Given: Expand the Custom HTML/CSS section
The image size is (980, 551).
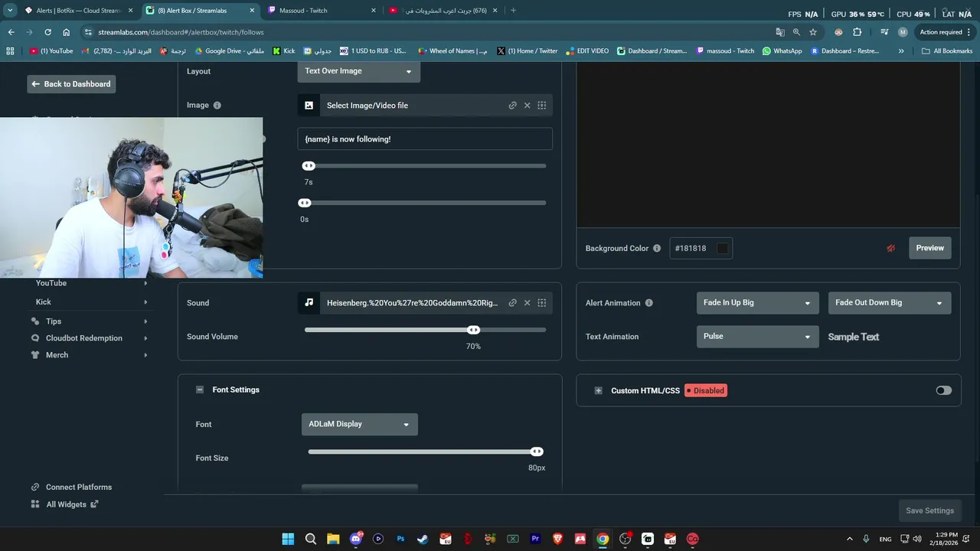Looking at the screenshot, I should click(599, 390).
